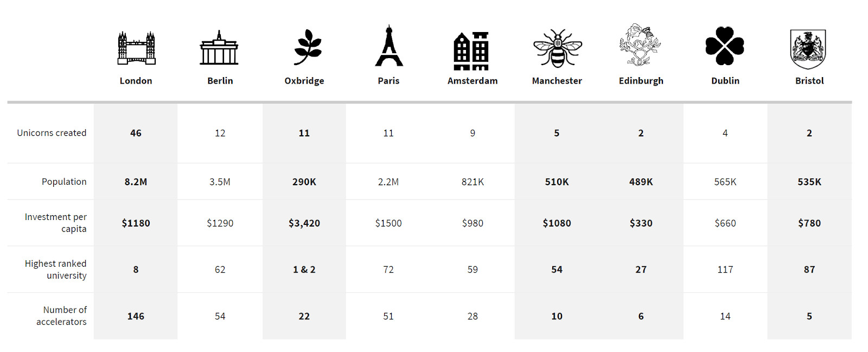This screenshot has width=868, height=352.
Task: Click Oxbridge's $3,420 investment per capita value
Action: [x=304, y=223]
